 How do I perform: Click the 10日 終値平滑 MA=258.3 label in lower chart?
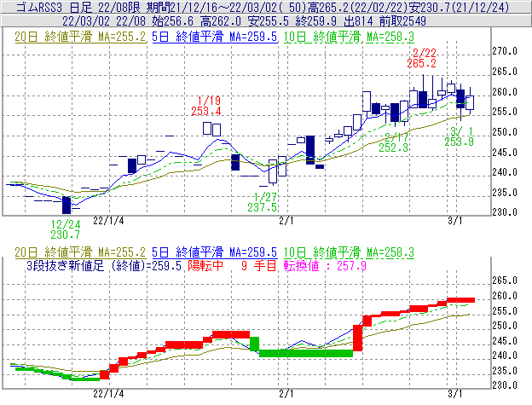pos(349,252)
